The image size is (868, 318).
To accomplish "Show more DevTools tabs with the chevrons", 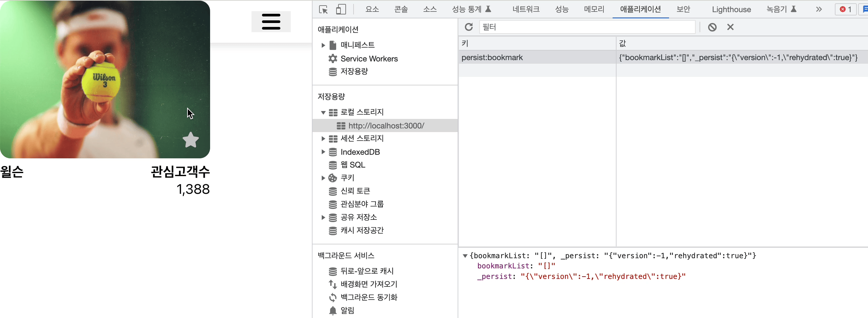I will coord(819,10).
